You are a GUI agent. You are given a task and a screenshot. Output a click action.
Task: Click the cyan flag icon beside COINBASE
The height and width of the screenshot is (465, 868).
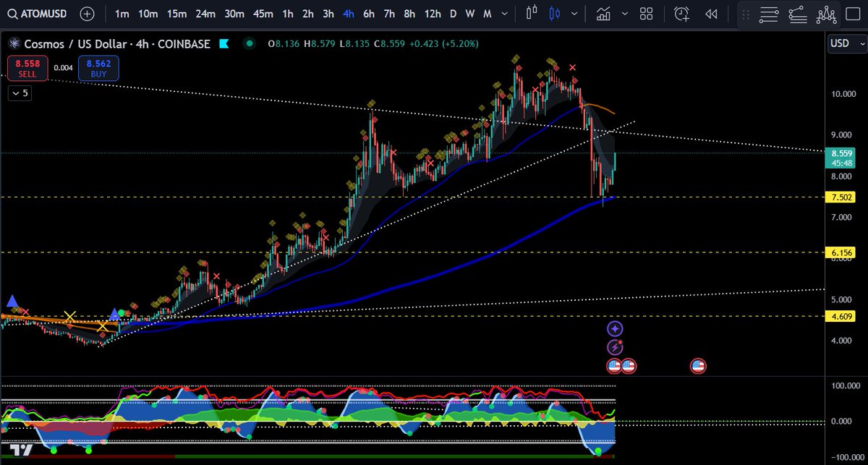[224, 44]
